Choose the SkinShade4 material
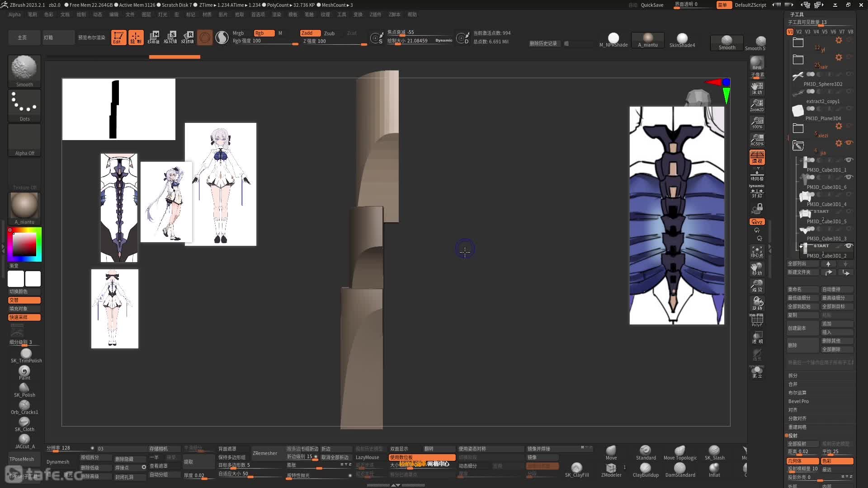Viewport: 868px width, 488px height. (682, 40)
